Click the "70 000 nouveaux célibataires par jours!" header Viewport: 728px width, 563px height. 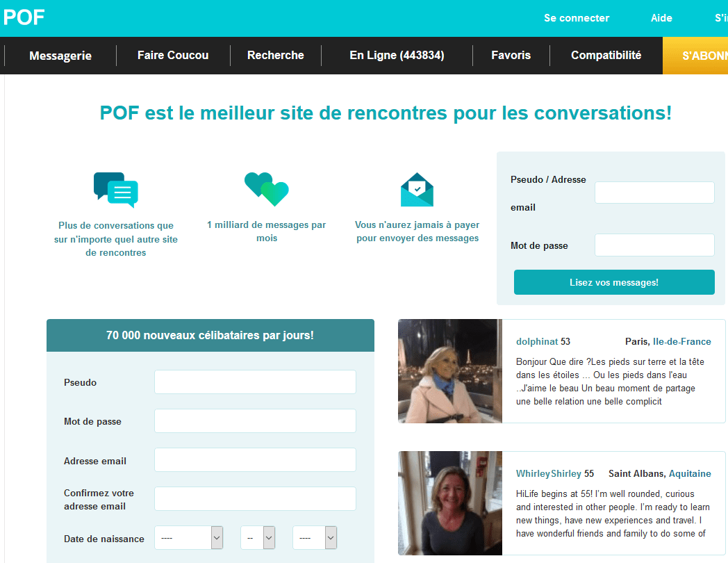210,336
